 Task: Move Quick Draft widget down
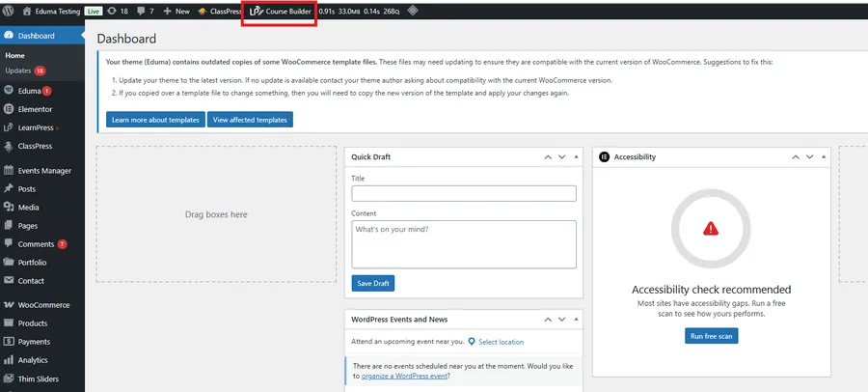[x=562, y=157]
